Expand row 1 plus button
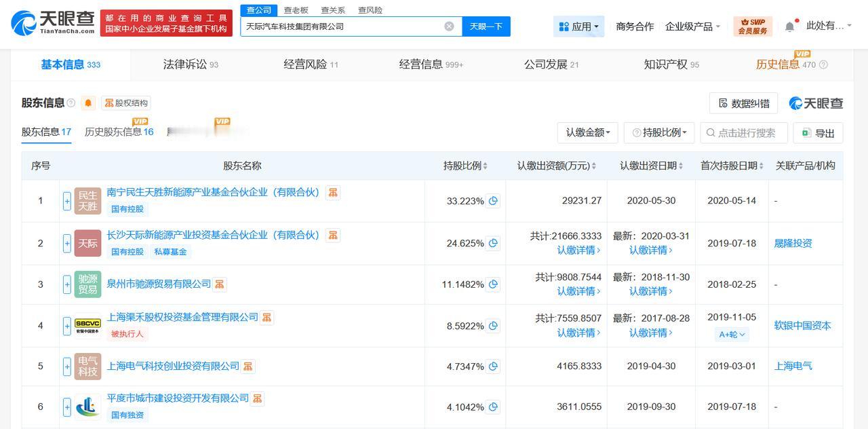 [67, 201]
